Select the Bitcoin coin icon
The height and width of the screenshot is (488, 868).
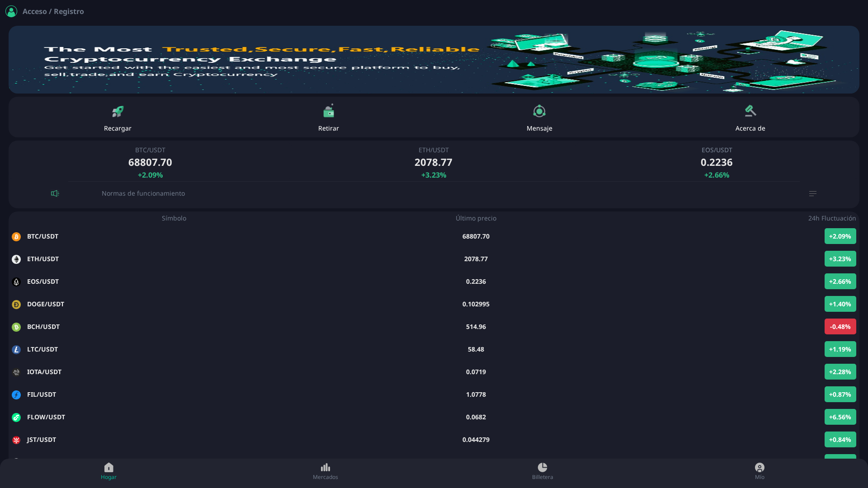pyautogui.click(x=16, y=236)
